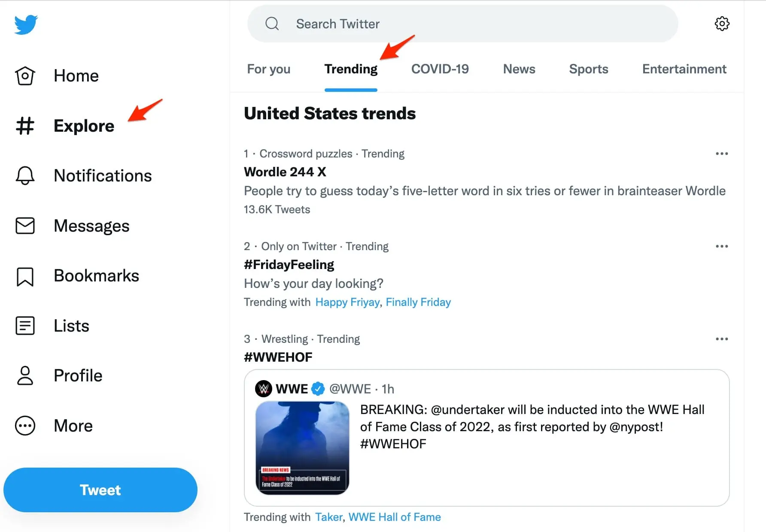Open trending settings via the gear icon
The image size is (766, 532).
pos(722,24)
